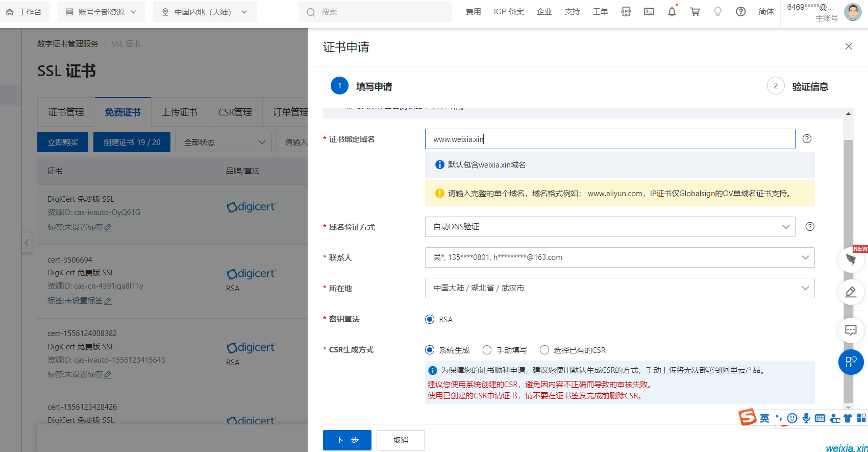
Task: Open 企业 menu in header
Action: [x=544, y=11]
